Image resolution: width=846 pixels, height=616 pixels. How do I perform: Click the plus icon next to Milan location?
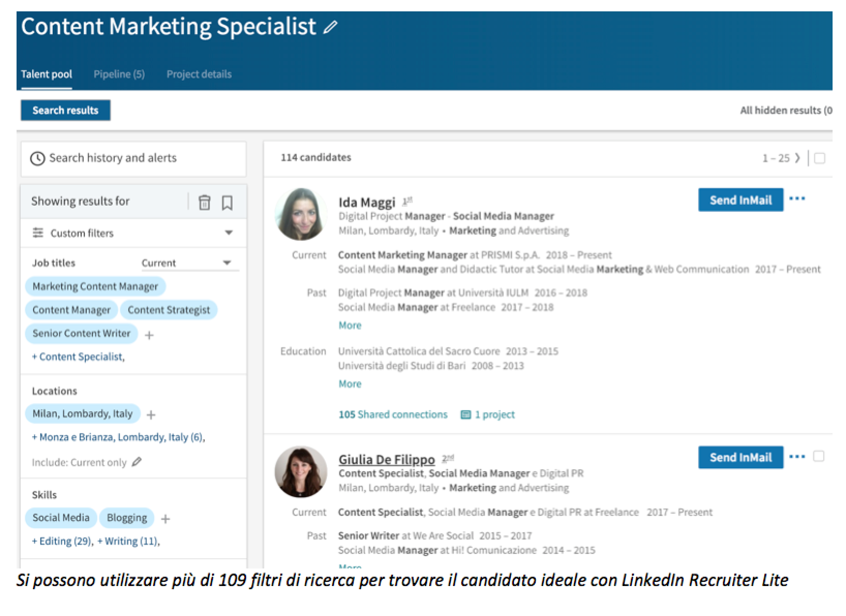[x=151, y=414]
